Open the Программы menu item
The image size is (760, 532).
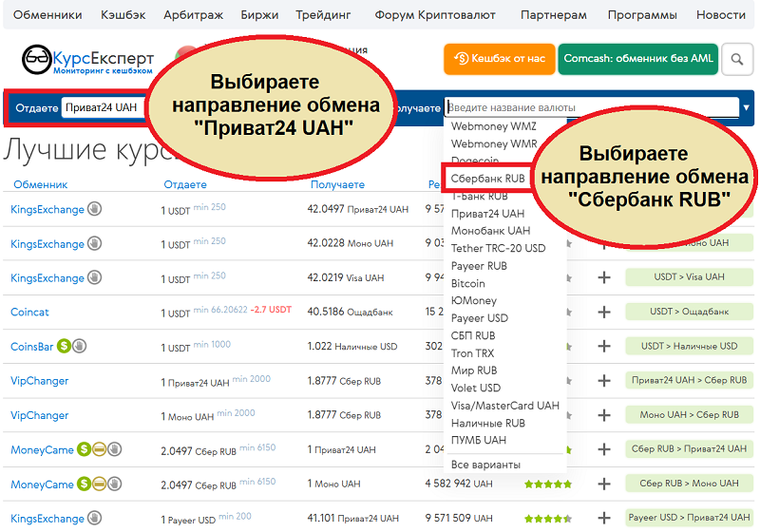click(642, 15)
